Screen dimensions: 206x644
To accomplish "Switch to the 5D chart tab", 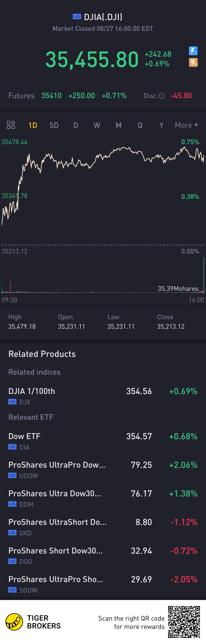I will click(x=54, y=125).
